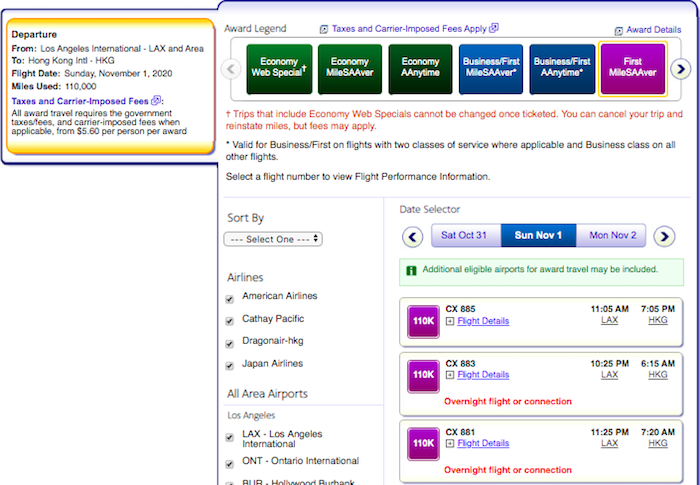The width and height of the screenshot is (700, 485).
Task: Uncheck the American Airlines filter
Action: (229, 299)
